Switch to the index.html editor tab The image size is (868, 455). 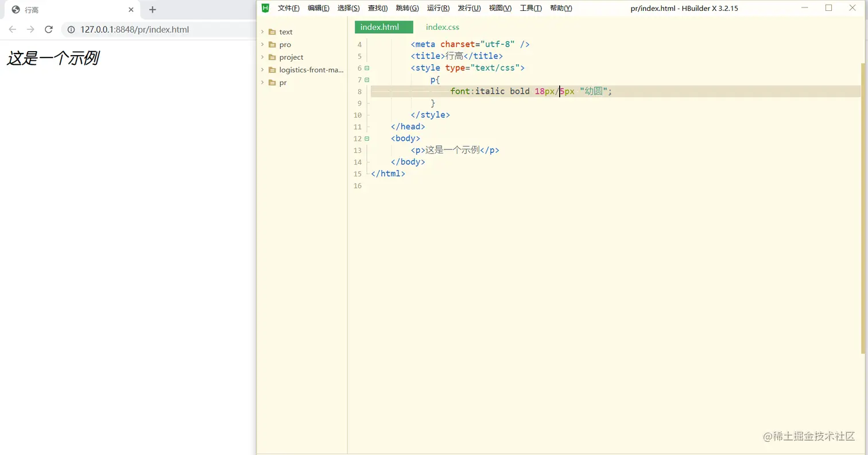(x=384, y=27)
